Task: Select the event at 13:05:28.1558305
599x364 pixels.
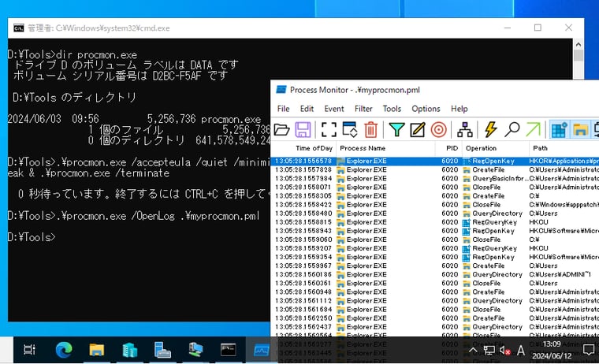Action: pyautogui.click(x=435, y=196)
